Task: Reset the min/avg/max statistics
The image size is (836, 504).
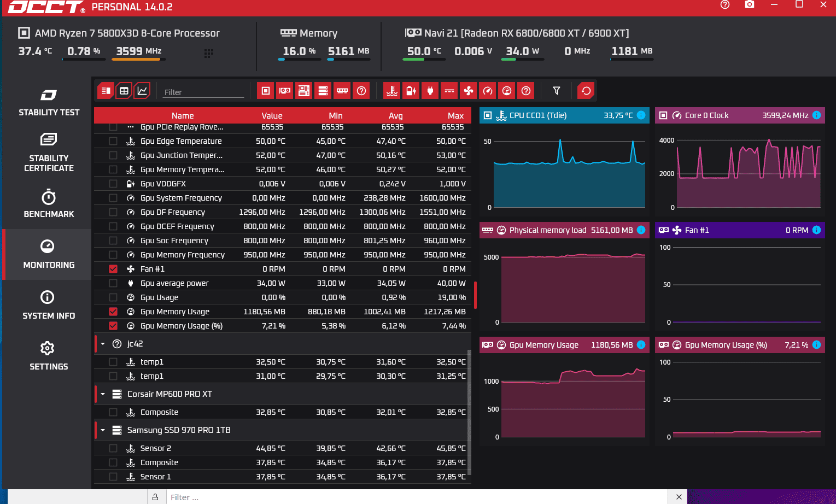Action: pyautogui.click(x=586, y=91)
